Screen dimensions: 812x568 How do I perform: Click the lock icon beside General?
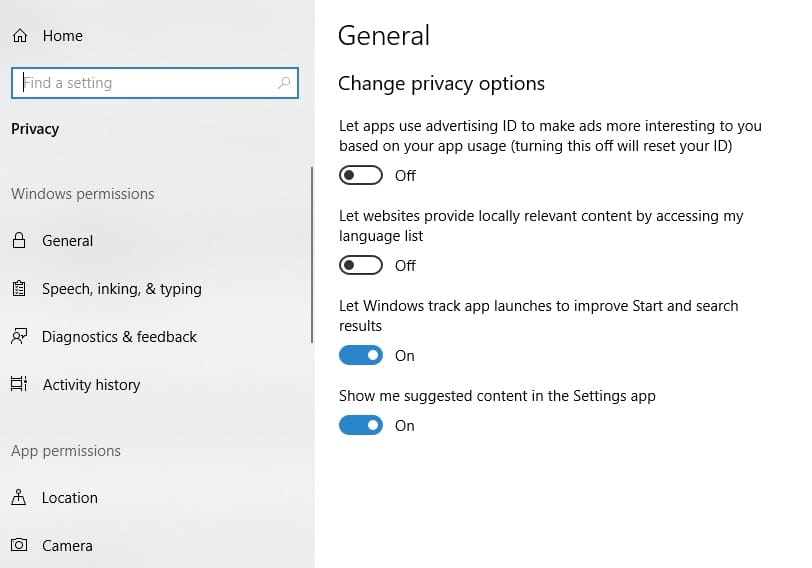click(x=19, y=240)
